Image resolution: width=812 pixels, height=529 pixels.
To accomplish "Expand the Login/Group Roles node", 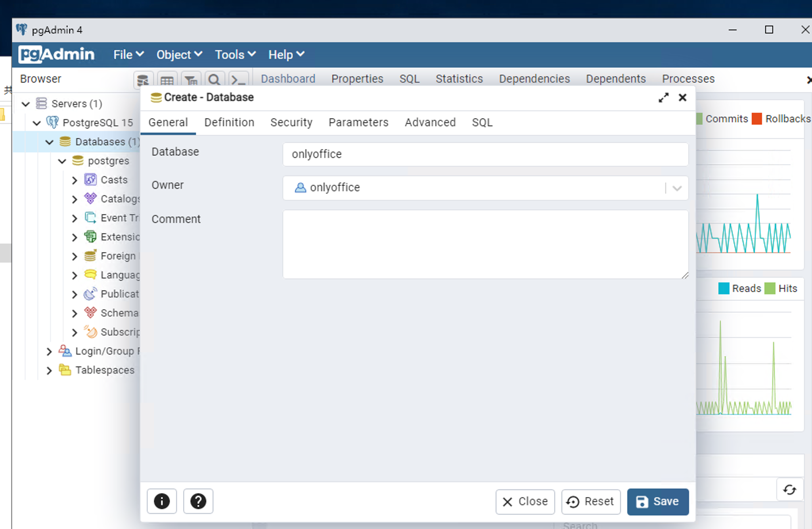I will coord(49,351).
